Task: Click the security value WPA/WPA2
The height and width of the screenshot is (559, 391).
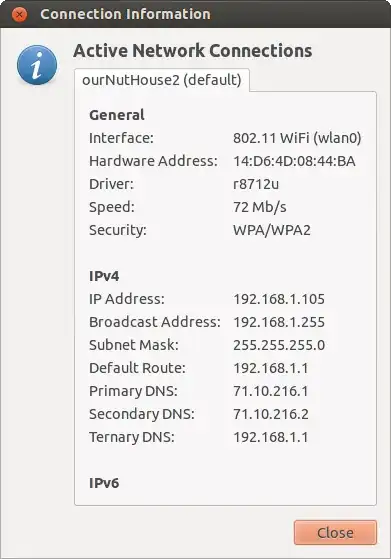Action: coord(272,230)
